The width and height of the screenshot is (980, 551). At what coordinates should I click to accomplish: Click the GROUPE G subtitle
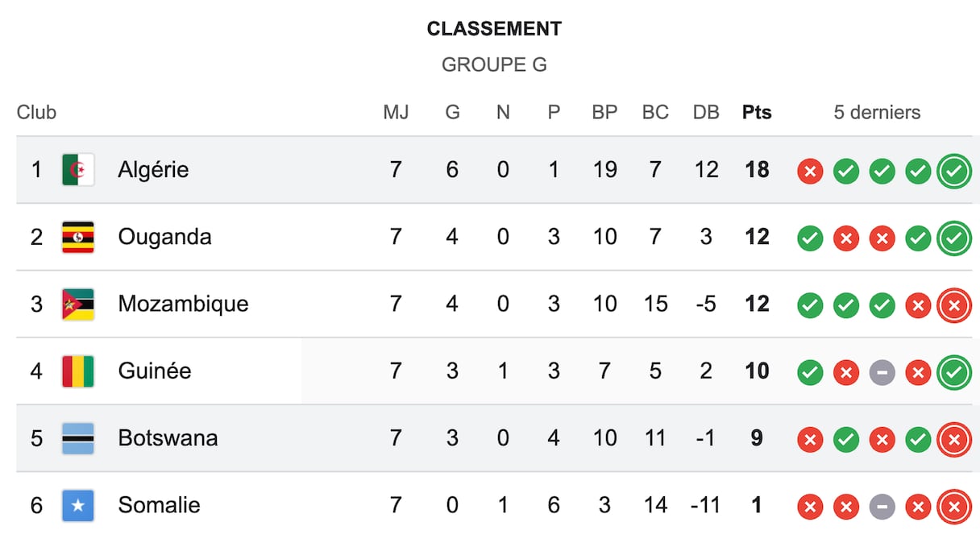(x=494, y=65)
